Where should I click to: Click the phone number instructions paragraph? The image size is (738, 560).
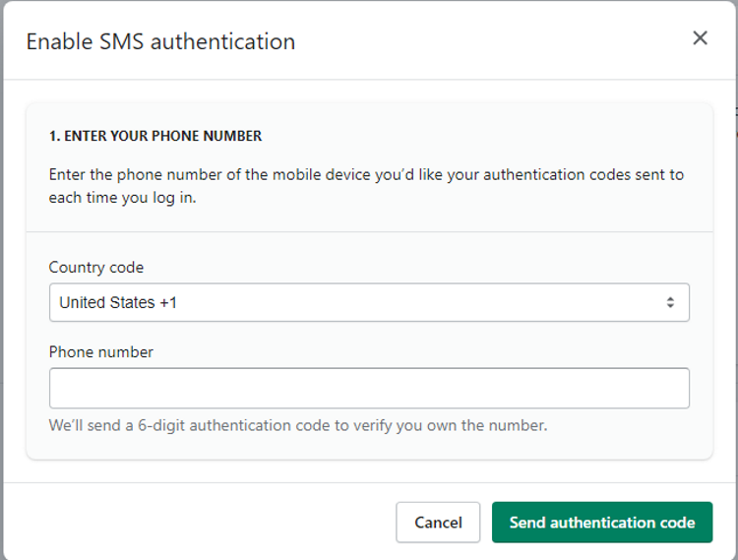coord(366,184)
